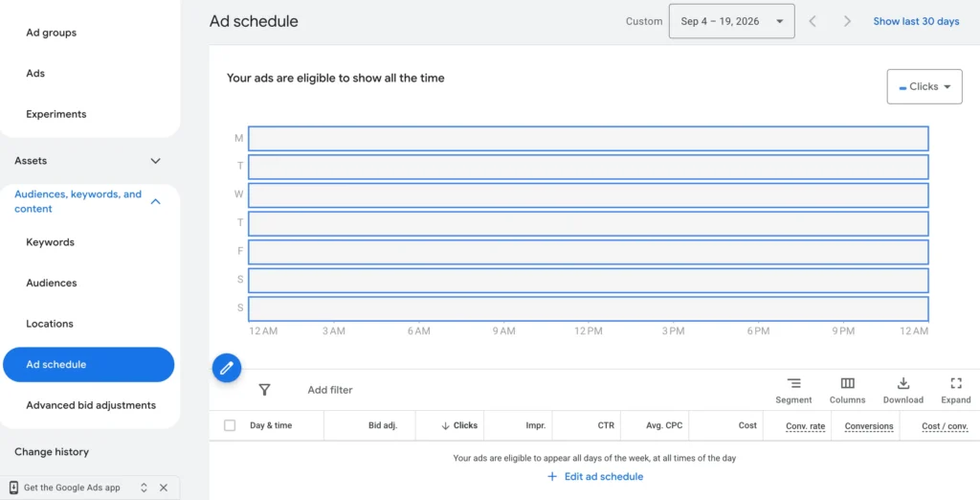The width and height of the screenshot is (980, 500).
Task: Click Show last 30 days link
Action: [x=916, y=21]
